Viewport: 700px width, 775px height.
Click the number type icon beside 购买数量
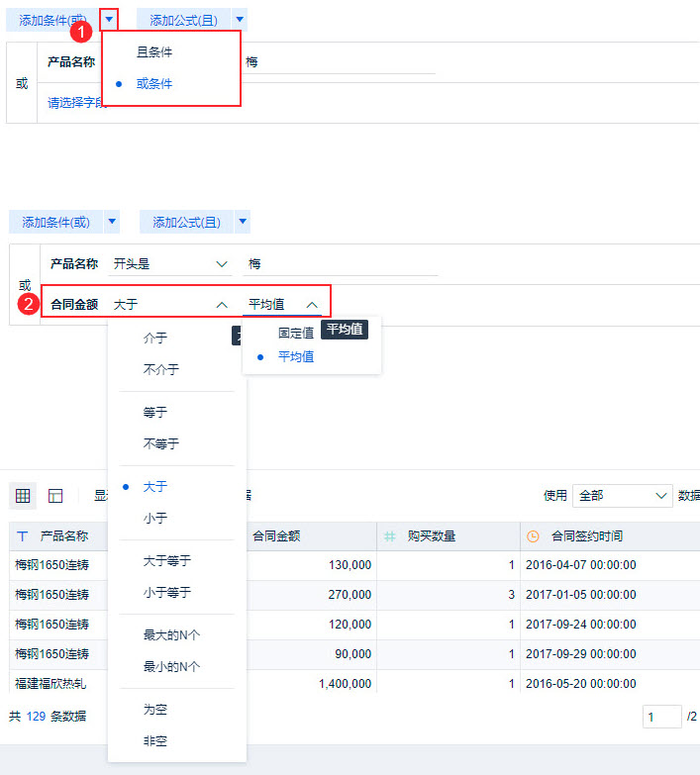tap(390, 536)
